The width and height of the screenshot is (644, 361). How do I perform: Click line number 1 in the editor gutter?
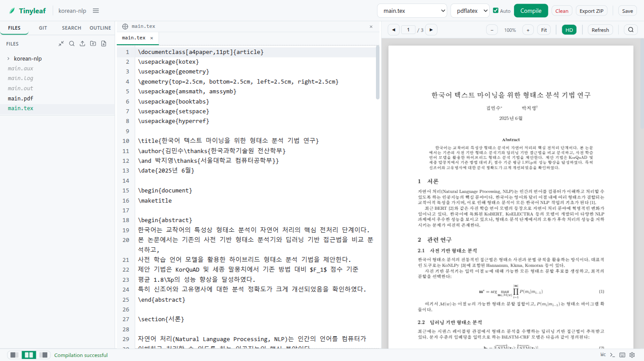pyautogui.click(x=127, y=52)
